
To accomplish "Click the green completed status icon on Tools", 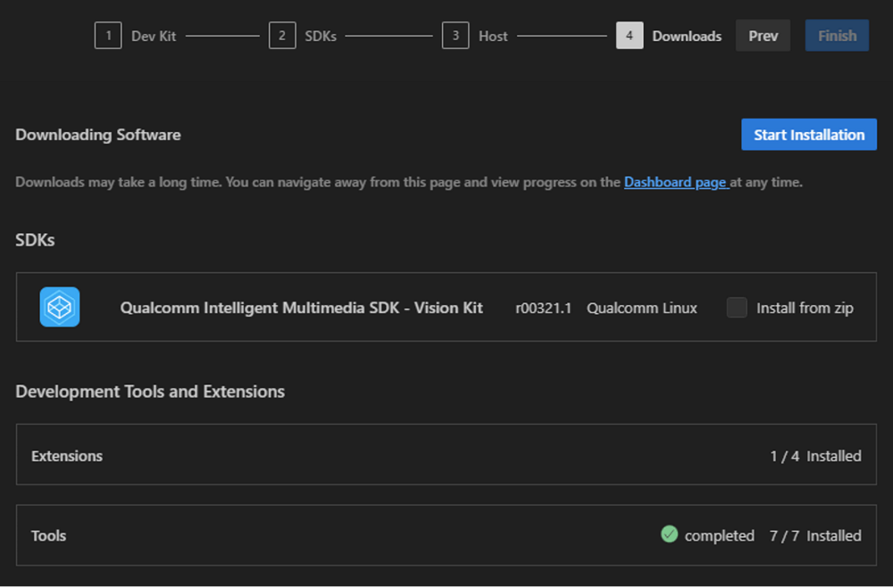I will tap(669, 535).
